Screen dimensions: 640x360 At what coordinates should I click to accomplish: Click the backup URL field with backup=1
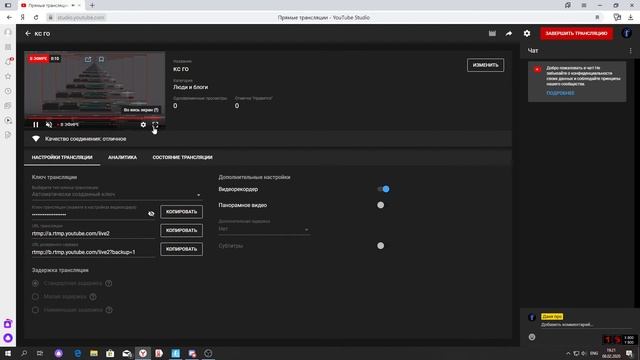93,252
